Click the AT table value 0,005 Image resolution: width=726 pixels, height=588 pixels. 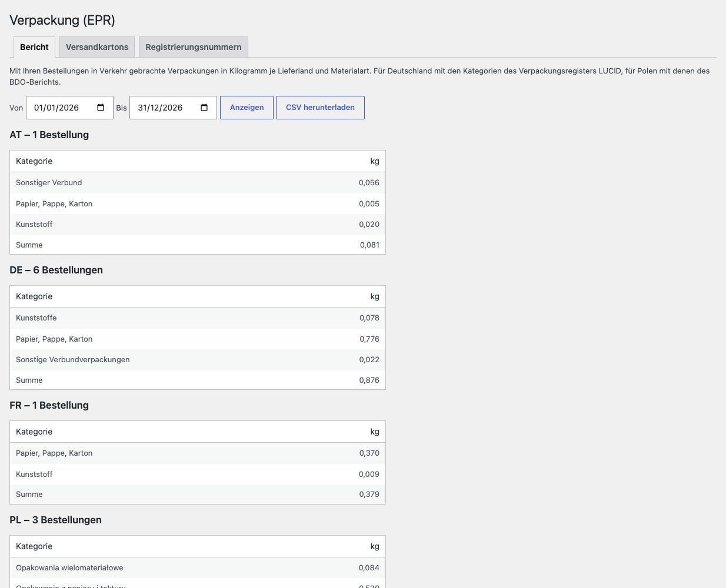tap(369, 204)
